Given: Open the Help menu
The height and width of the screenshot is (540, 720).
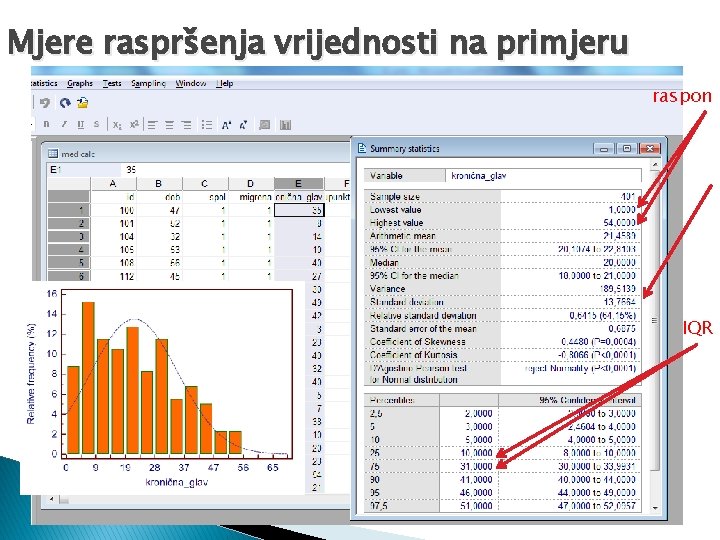Looking at the screenshot, I should click(x=225, y=83).
